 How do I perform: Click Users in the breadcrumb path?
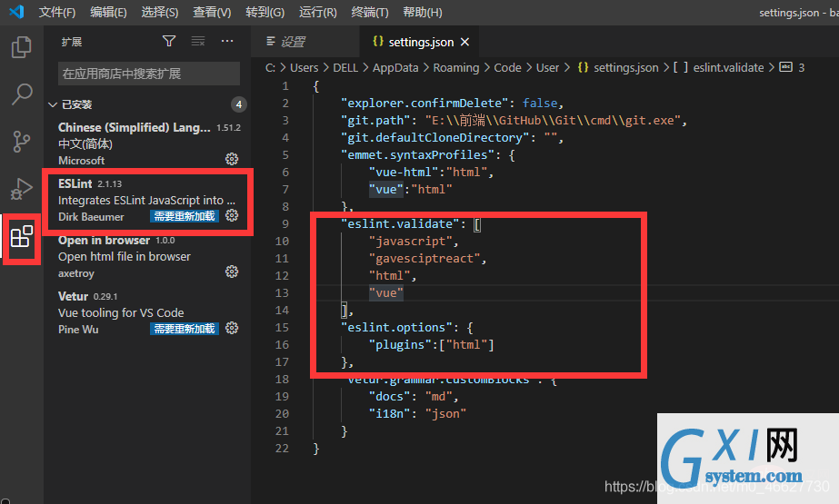tap(304, 67)
